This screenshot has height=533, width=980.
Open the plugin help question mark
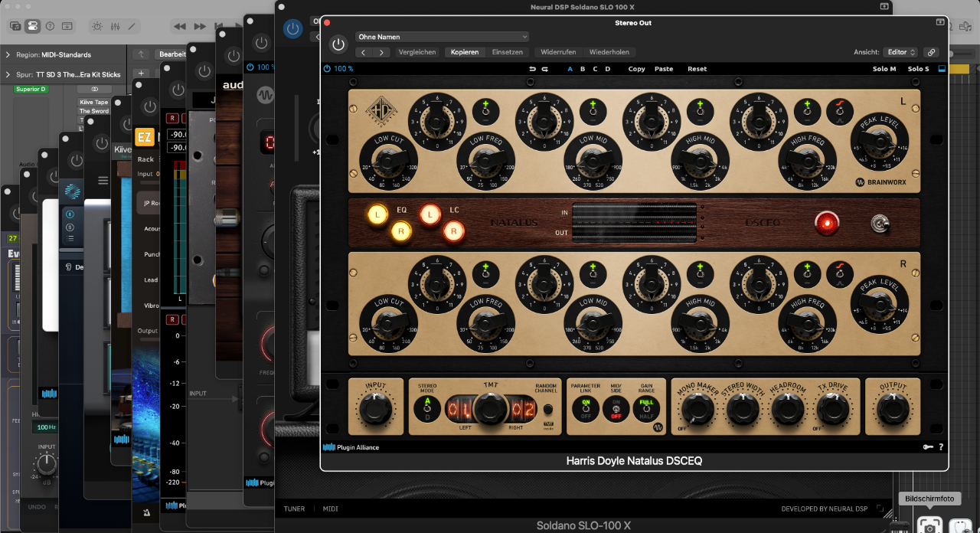coord(941,446)
